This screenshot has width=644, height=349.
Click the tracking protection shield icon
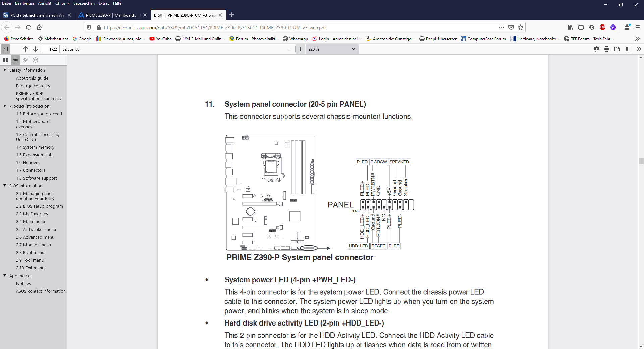pyautogui.click(x=89, y=27)
